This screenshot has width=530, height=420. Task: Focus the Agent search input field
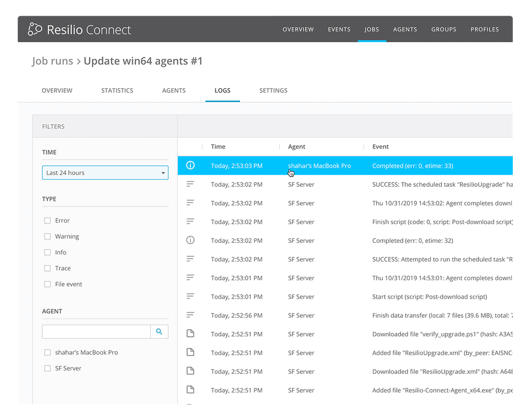pos(96,332)
